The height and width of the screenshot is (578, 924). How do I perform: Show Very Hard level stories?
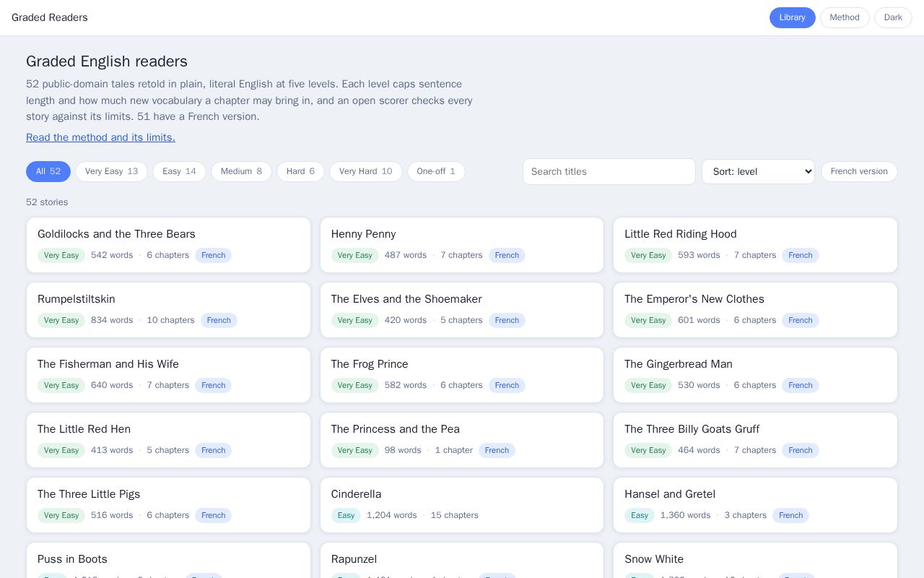(x=365, y=171)
